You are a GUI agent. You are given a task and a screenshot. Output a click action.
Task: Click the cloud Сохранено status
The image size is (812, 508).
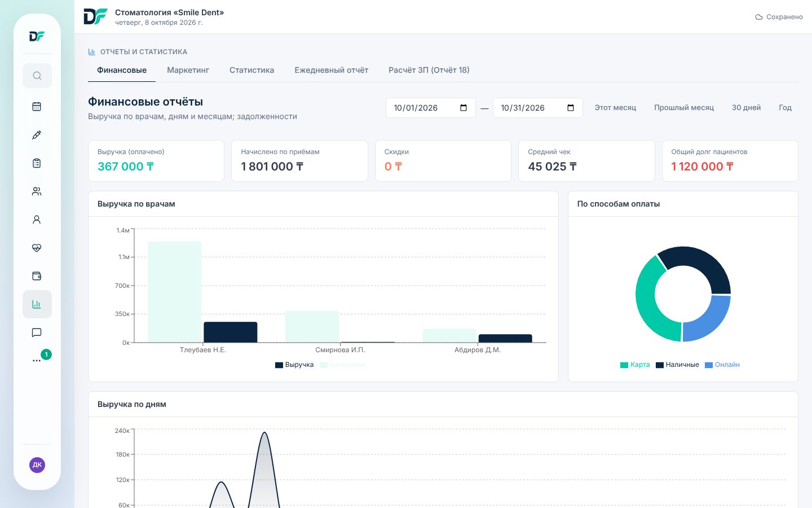[x=779, y=17]
